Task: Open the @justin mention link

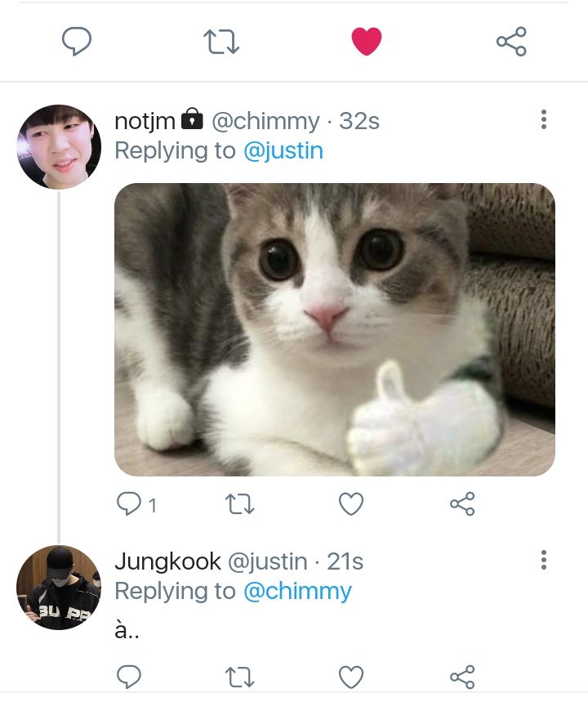Action: point(283,151)
